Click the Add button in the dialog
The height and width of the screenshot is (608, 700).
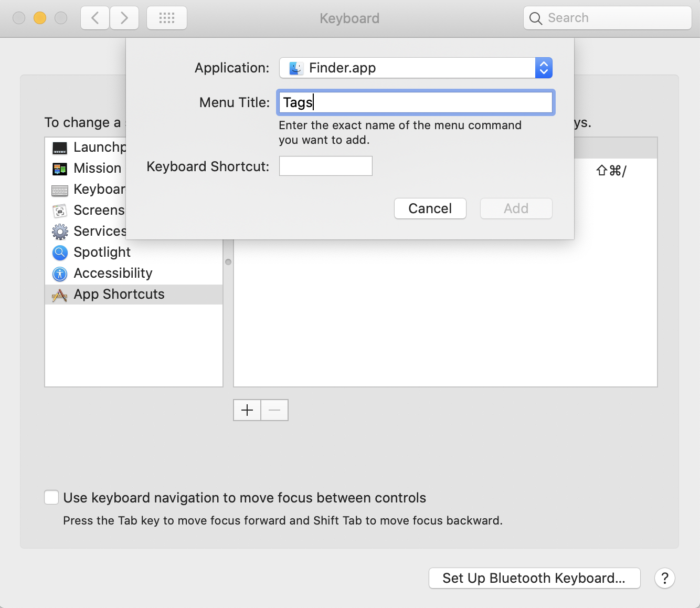[x=516, y=208]
